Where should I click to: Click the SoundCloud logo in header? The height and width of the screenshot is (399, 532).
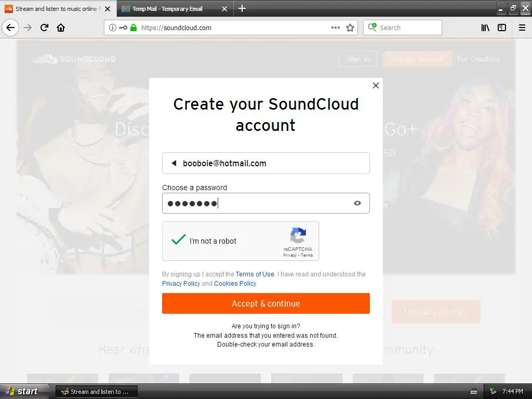point(74,59)
